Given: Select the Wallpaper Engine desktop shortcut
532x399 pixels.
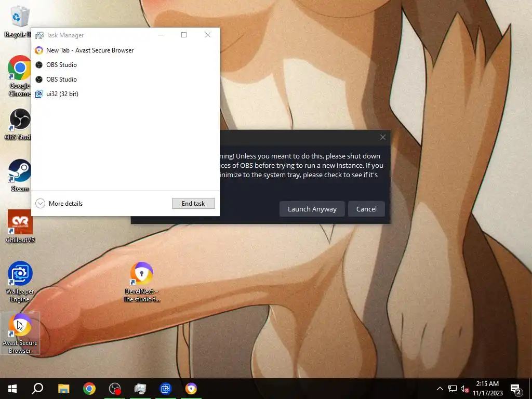Looking at the screenshot, I should (20, 282).
